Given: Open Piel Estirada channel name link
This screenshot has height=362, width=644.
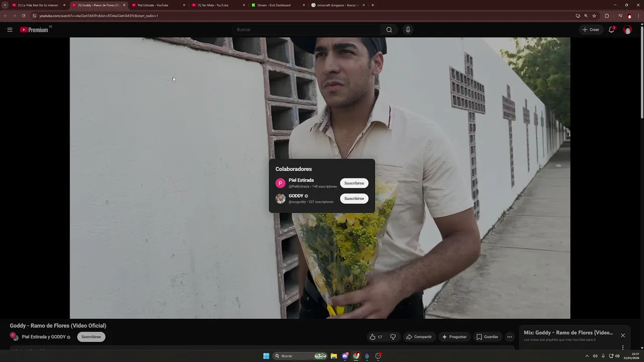Looking at the screenshot, I should (x=301, y=180).
